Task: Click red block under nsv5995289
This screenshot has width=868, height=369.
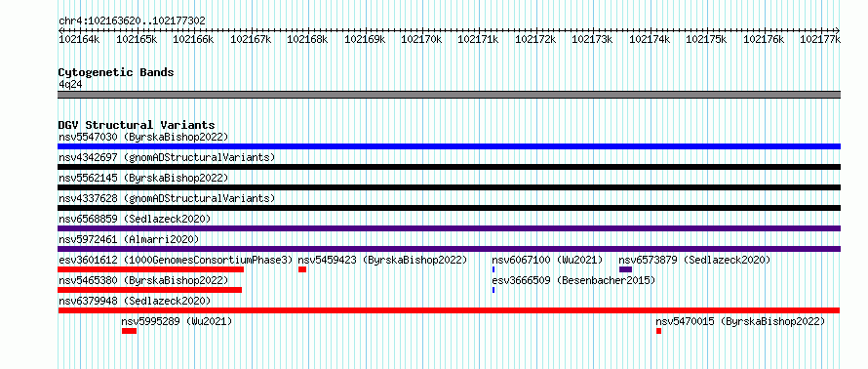Action: point(129,331)
